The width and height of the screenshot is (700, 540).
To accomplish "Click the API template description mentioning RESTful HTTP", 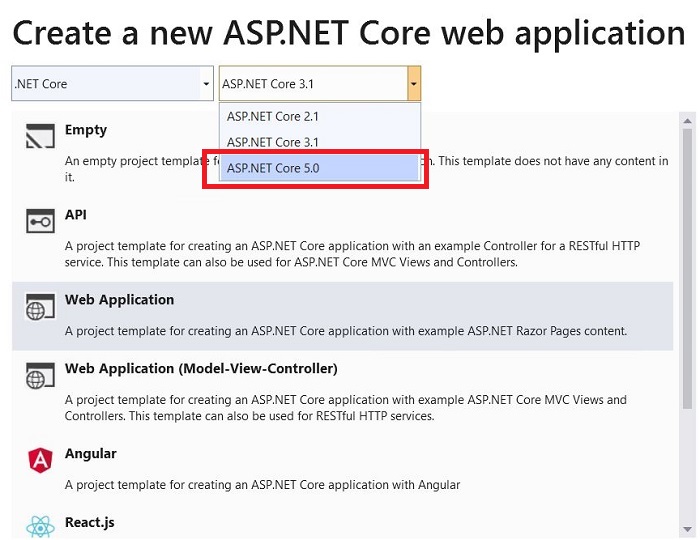I will pos(352,254).
